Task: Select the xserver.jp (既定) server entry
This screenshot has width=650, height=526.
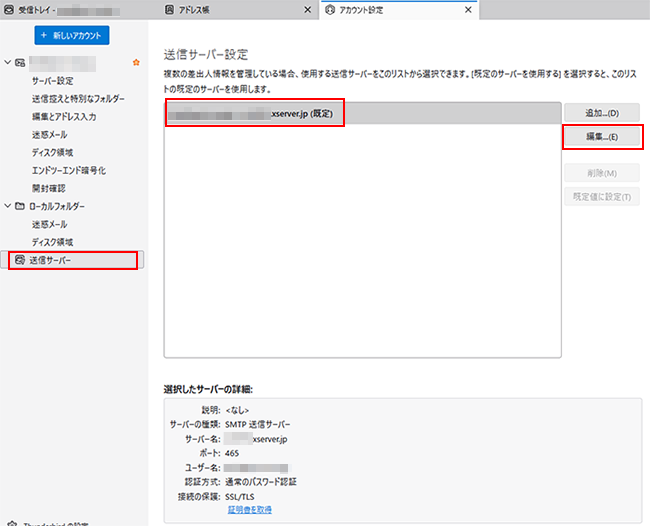Action: (363, 113)
